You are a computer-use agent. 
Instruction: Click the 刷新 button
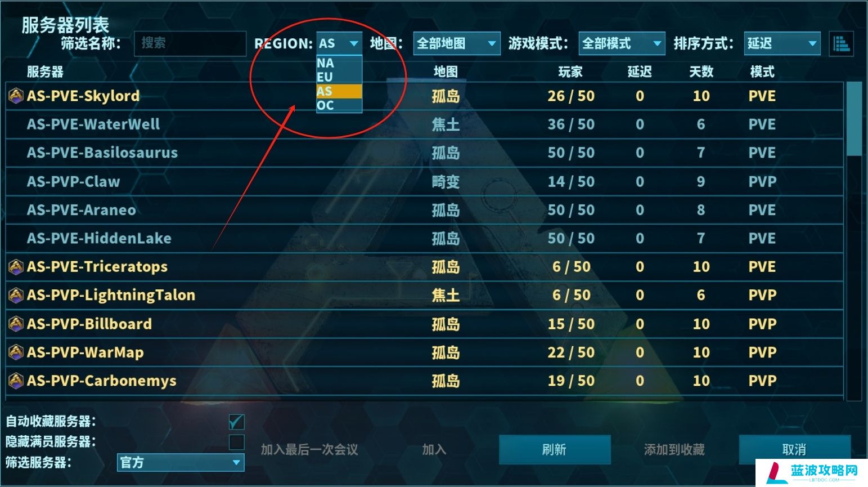click(555, 449)
